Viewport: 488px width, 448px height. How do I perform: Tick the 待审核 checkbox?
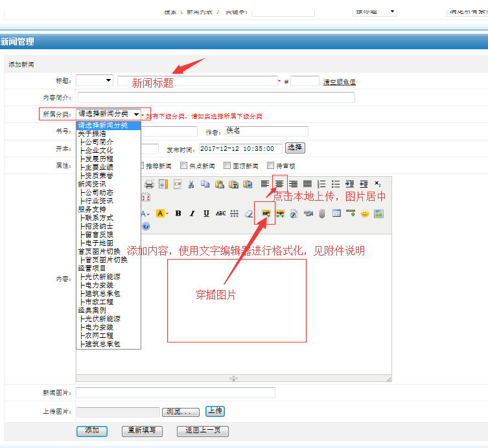click(271, 165)
